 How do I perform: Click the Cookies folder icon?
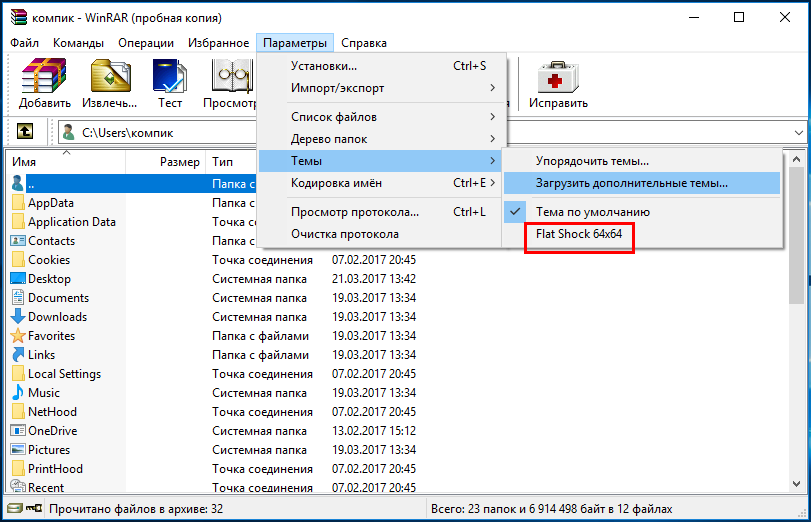18,259
